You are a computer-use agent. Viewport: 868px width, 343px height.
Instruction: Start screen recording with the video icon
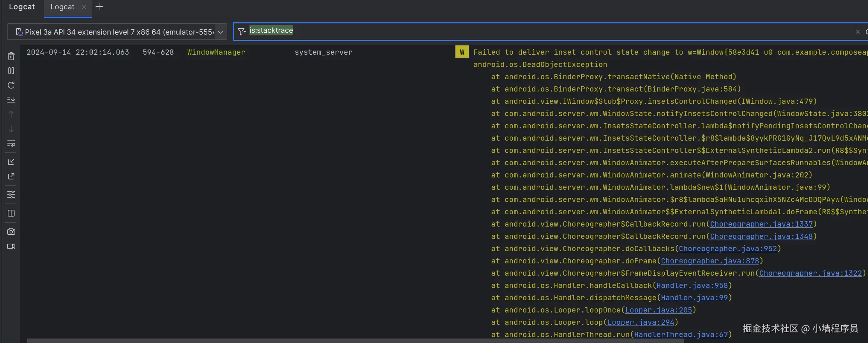(x=11, y=246)
